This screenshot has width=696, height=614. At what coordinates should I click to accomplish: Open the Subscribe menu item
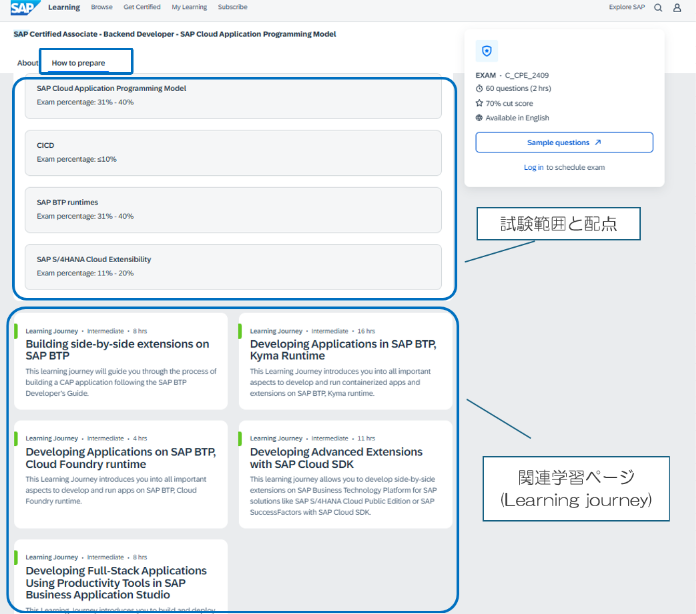click(x=233, y=7)
